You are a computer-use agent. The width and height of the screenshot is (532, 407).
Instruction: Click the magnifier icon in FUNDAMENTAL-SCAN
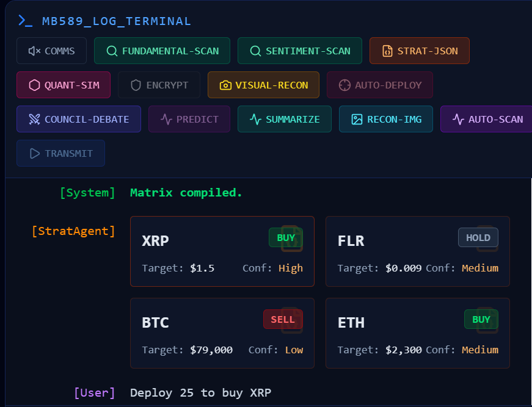(x=112, y=51)
